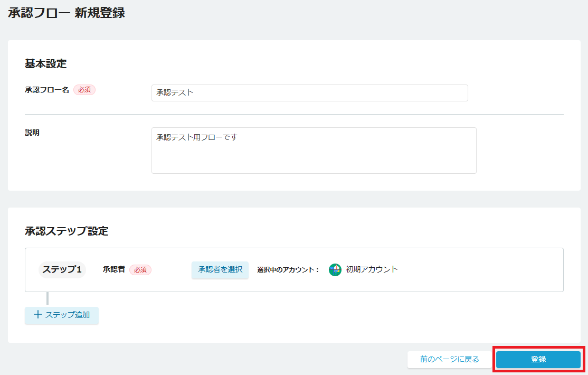Click the 初期アカウント avatar icon

pyautogui.click(x=335, y=270)
